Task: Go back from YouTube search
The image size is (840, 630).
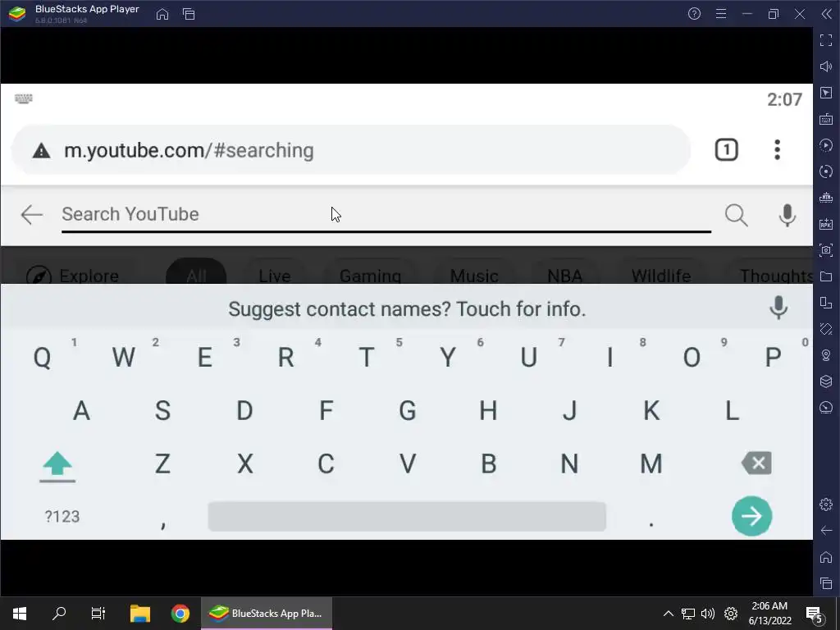Action: 32,215
